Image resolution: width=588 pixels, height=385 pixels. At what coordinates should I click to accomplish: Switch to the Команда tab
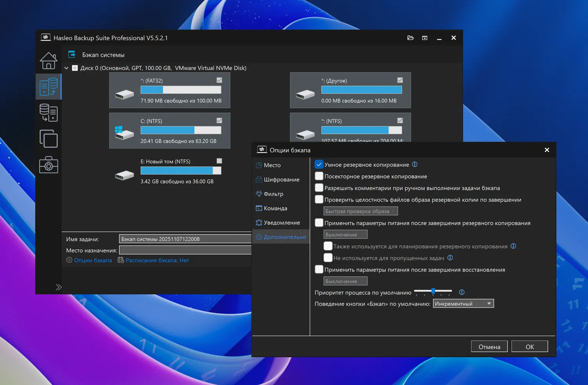281,208
